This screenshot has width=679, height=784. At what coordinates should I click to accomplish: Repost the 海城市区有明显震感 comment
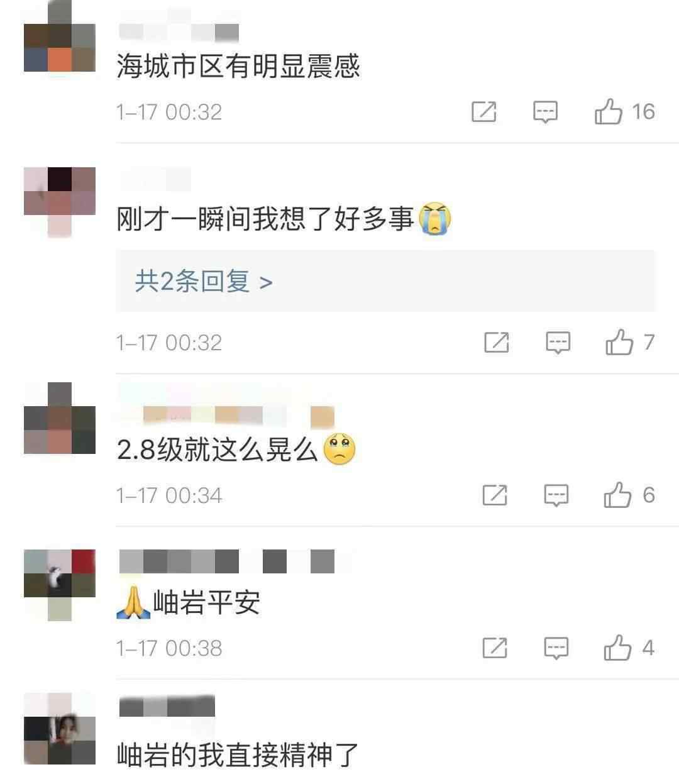484,112
